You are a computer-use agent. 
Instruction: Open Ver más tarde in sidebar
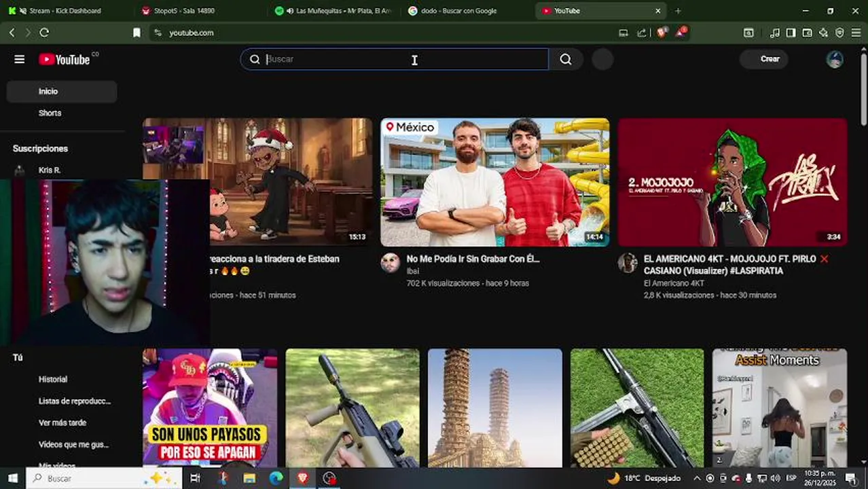coord(62,423)
